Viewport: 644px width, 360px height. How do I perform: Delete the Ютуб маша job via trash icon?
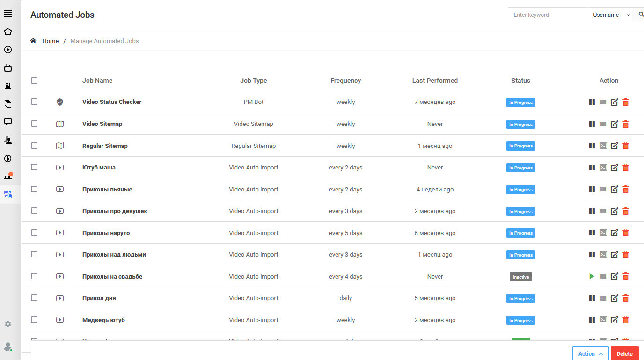[x=626, y=168]
